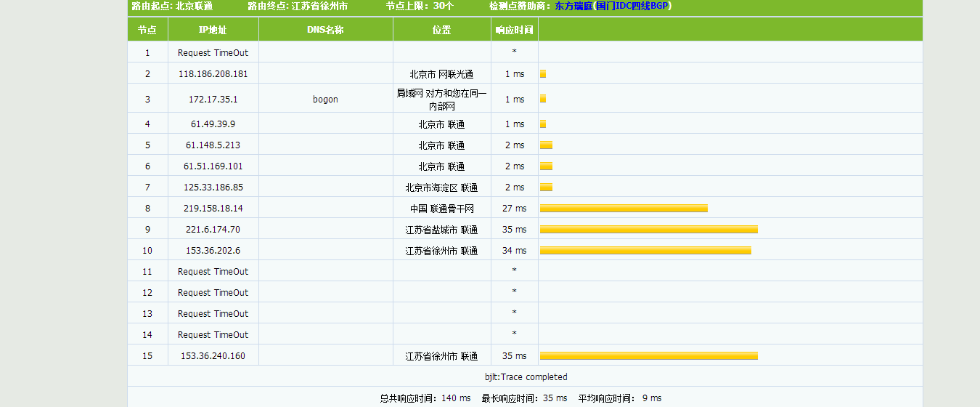This screenshot has height=407, width=980.
Task: Click the 中国 联通骨干网 location cell
Action: tap(441, 209)
